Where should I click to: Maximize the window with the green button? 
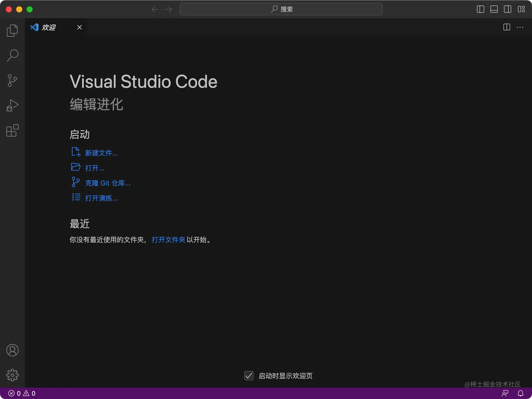click(30, 9)
